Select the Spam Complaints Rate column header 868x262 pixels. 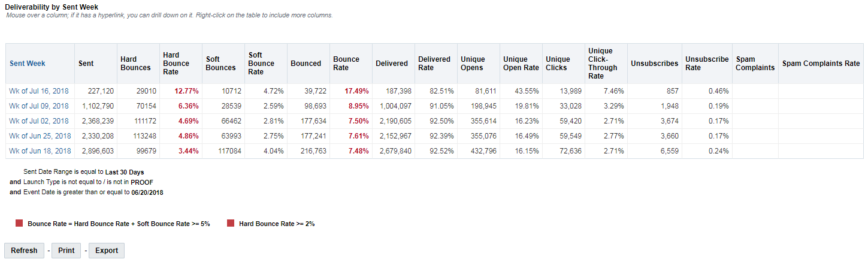click(821, 64)
